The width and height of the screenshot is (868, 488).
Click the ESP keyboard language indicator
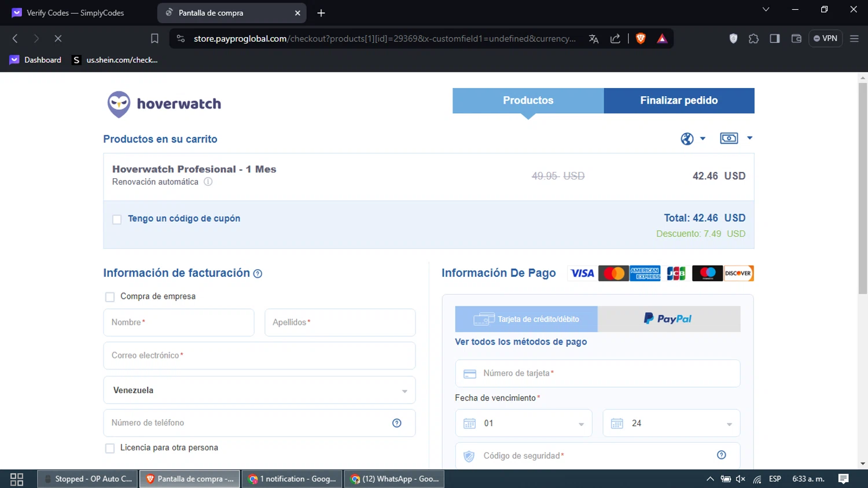[x=775, y=479]
